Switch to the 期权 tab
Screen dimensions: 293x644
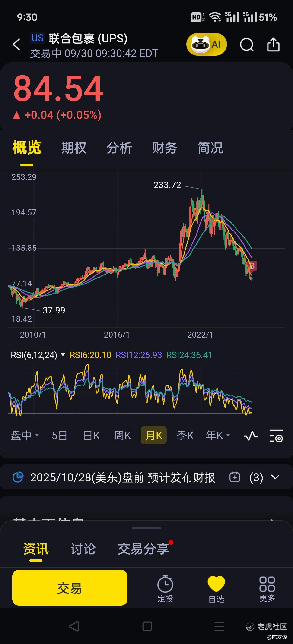[x=74, y=148]
